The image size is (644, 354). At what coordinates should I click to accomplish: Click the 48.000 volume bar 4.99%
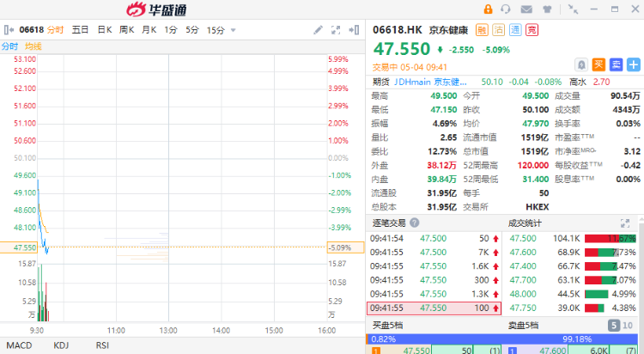click(x=597, y=294)
